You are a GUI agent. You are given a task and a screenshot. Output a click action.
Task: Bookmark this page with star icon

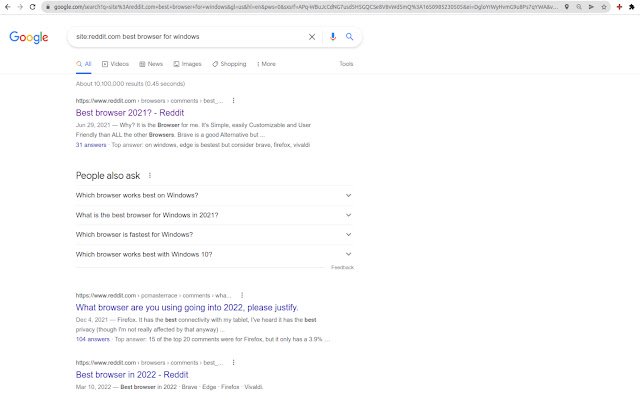tap(604, 7)
